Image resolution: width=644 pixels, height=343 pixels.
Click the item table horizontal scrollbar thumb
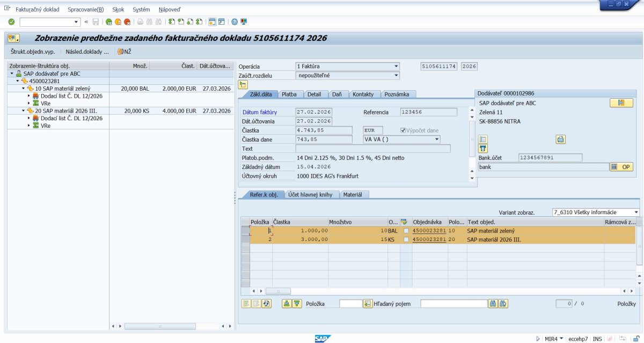pos(278,291)
